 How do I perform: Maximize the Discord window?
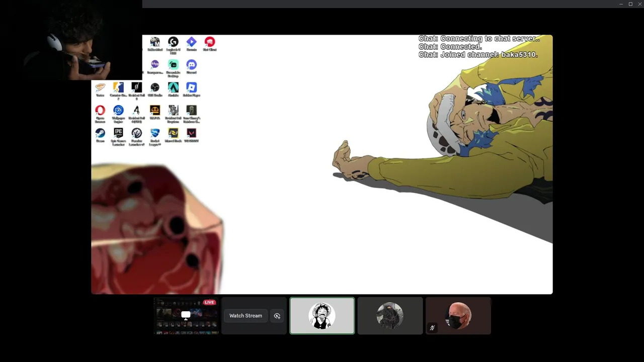tap(630, 4)
